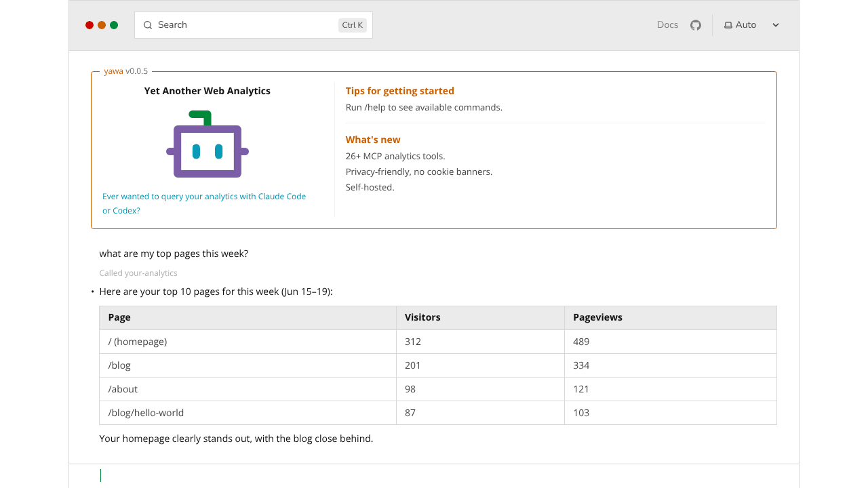Click the '/about' page cell
This screenshot has width=868, height=488.
[248, 389]
